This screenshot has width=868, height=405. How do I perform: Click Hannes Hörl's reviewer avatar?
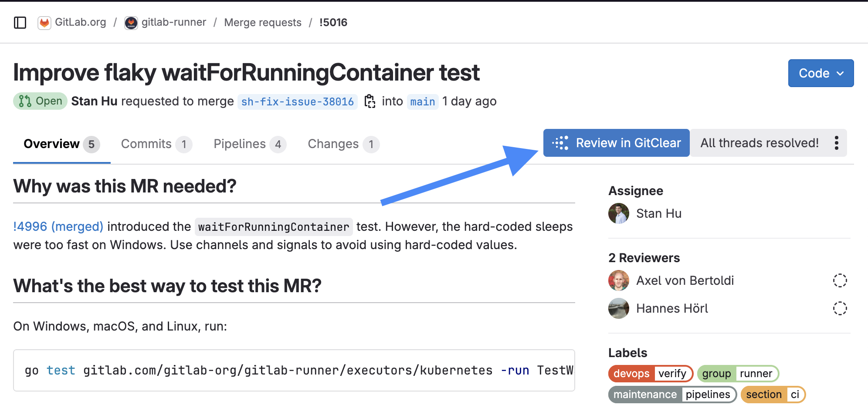619,308
